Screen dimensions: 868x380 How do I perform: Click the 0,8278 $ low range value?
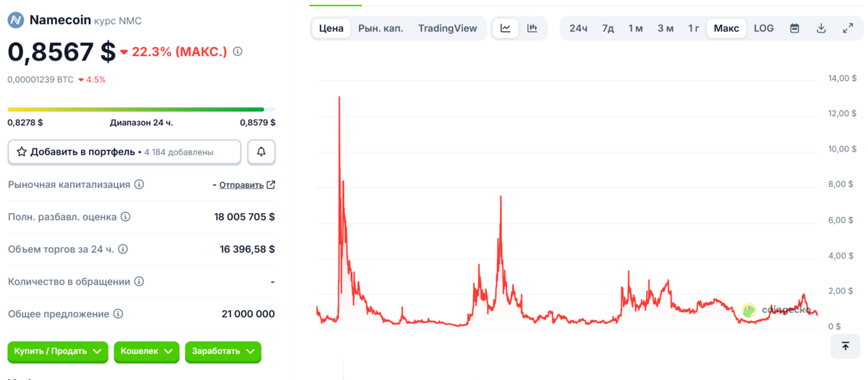[25, 123]
